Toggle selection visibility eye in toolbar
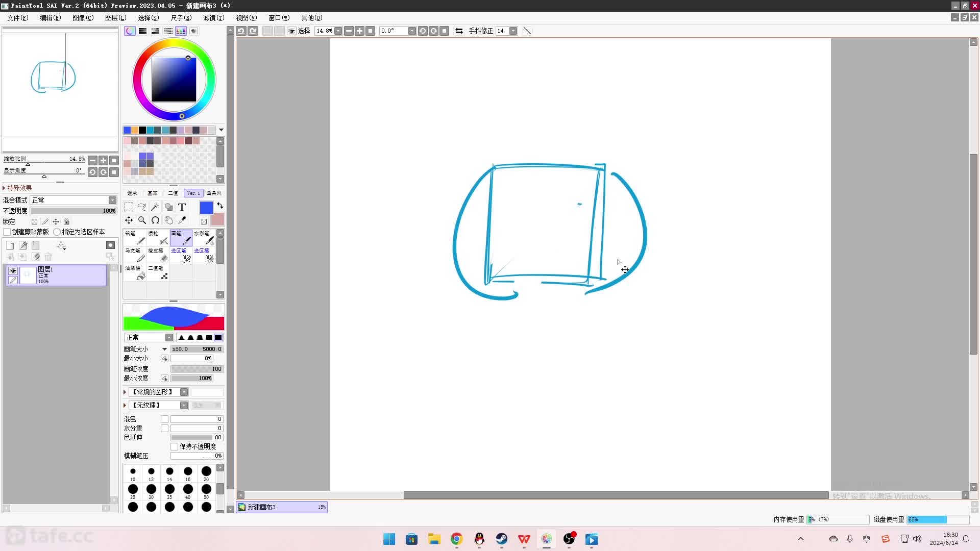Viewport: 980px width, 551px height. click(x=291, y=31)
